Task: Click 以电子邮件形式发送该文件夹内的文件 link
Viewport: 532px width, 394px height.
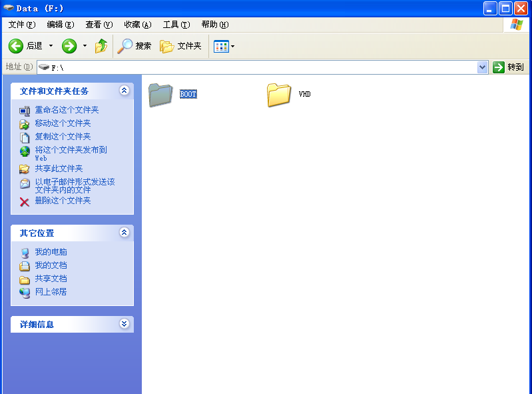Action: point(75,186)
